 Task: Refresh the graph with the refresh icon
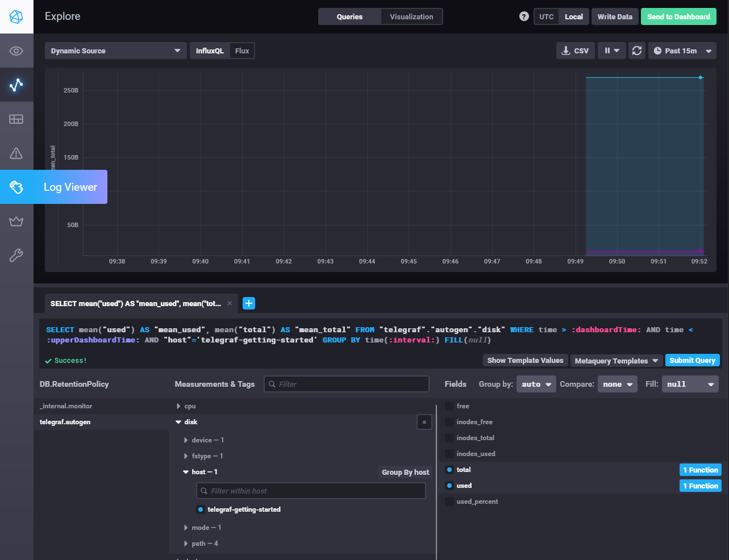[x=637, y=51]
